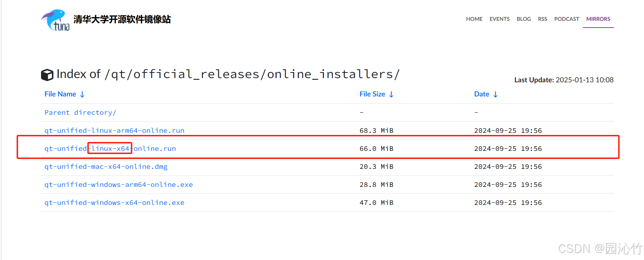Download qt-unified-windows-x64-online.exe

[x=114, y=202]
